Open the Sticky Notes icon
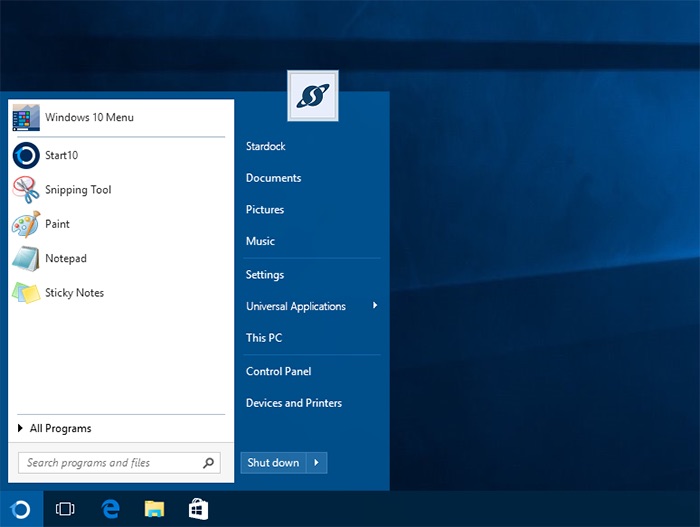The width and height of the screenshot is (700, 527). tap(26, 293)
